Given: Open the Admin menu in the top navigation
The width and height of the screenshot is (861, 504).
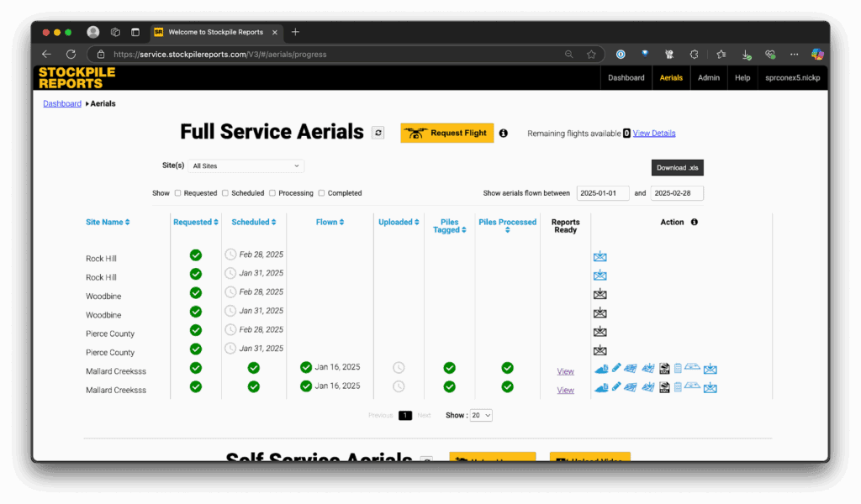Looking at the screenshot, I should click(x=708, y=77).
